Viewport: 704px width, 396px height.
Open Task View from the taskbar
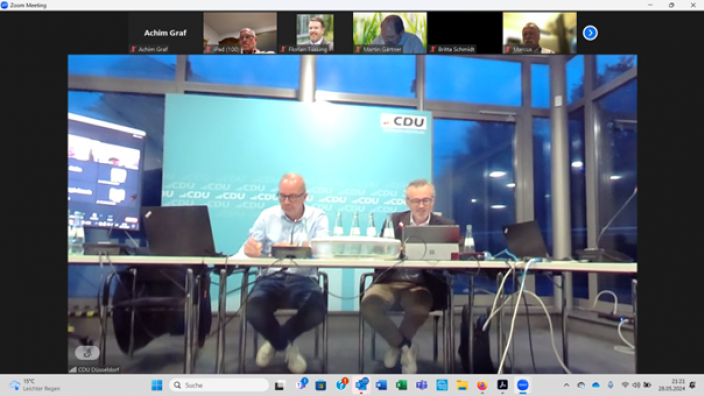(x=279, y=385)
